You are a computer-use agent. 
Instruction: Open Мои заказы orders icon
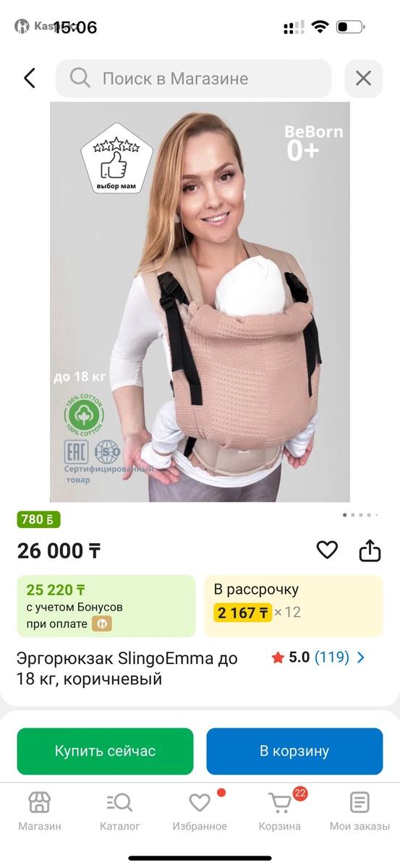coord(359,811)
